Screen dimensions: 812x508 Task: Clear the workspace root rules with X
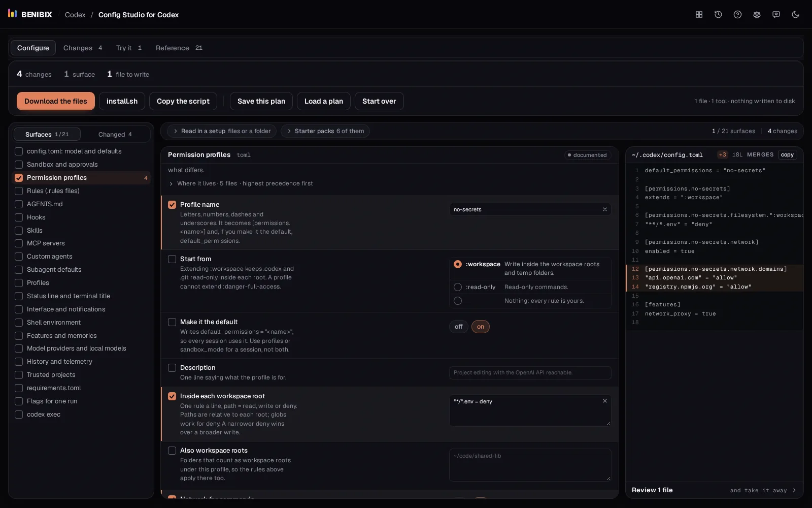click(x=604, y=401)
